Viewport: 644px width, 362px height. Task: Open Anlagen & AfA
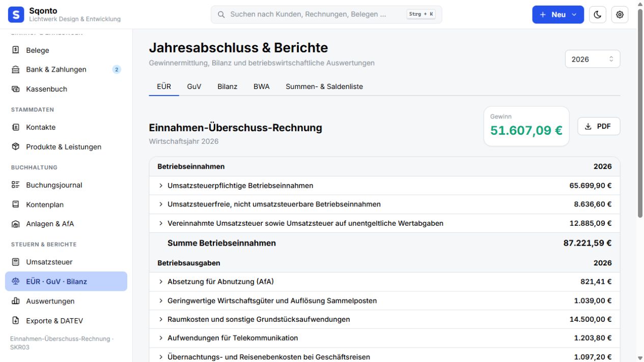pos(66,224)
